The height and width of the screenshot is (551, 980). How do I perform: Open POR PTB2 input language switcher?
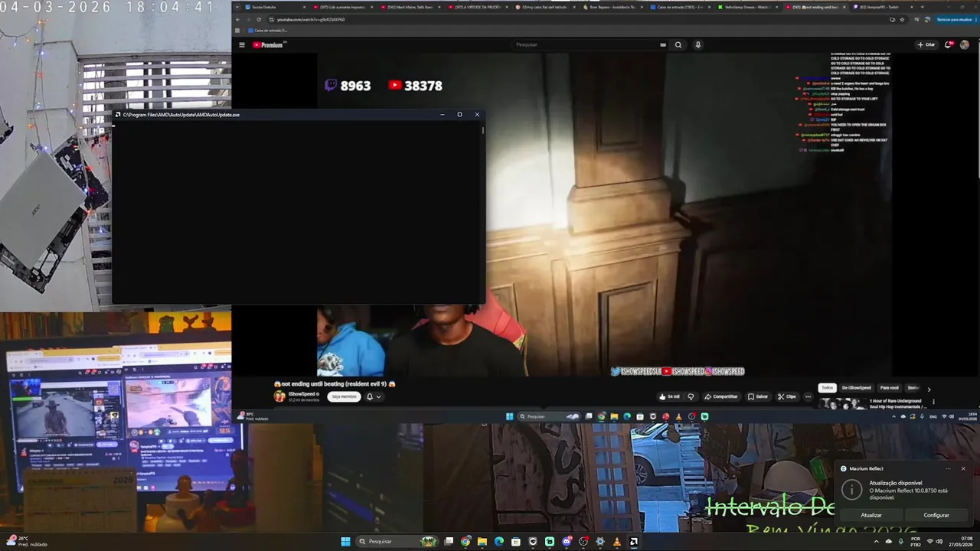coord(916,542)
